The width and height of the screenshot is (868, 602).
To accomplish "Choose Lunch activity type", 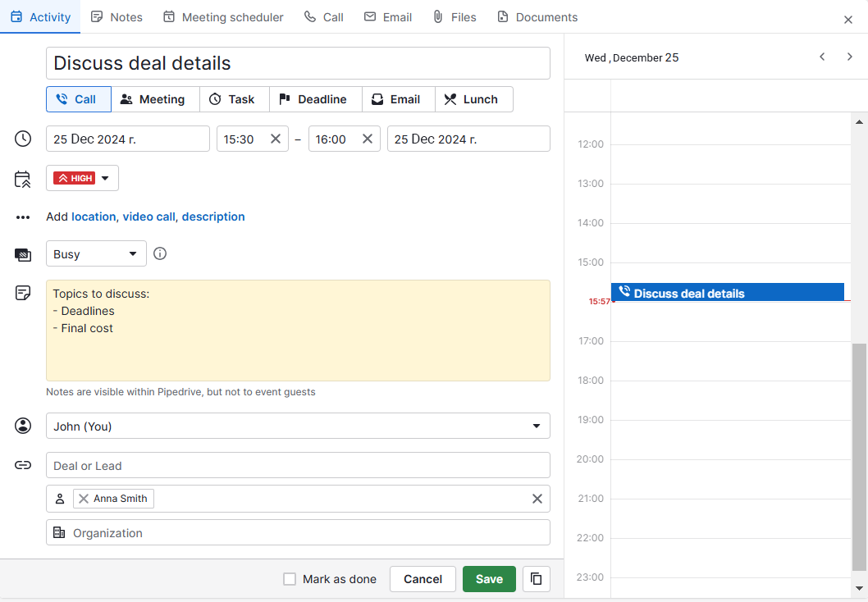I will click(473, 99).
